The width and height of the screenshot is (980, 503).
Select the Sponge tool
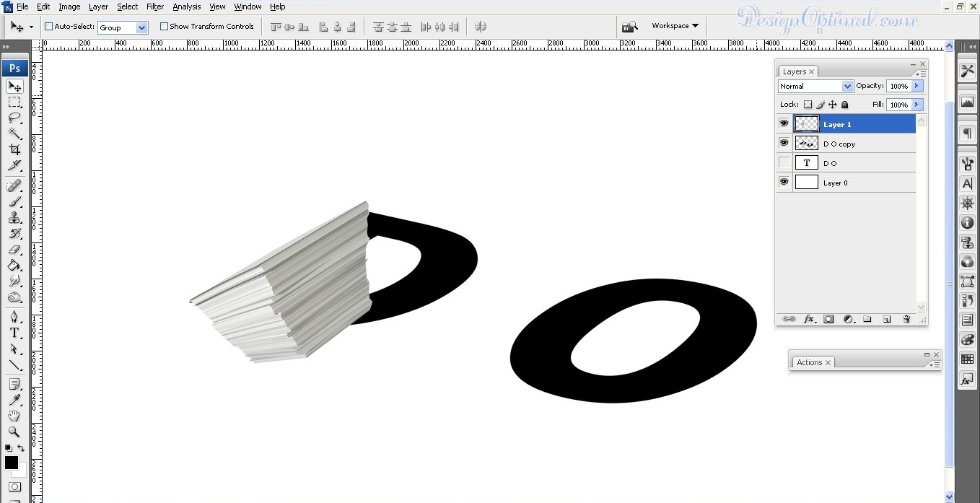point(14,297)
